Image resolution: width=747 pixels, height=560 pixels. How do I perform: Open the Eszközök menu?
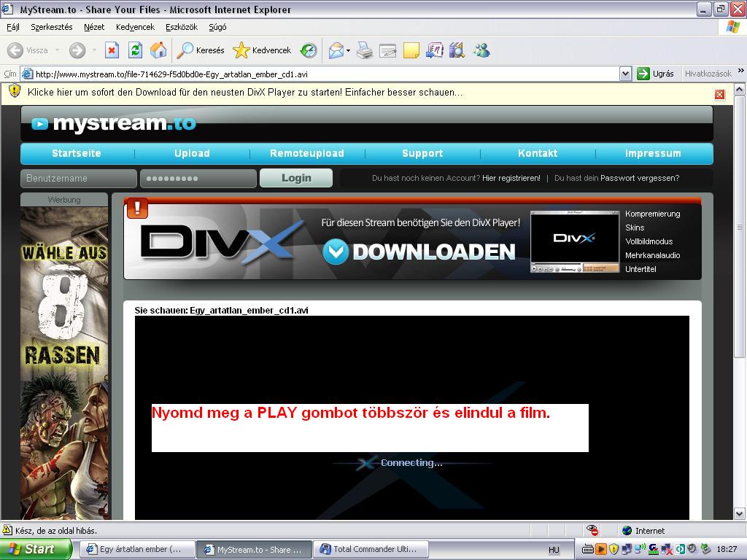(182, 27)
